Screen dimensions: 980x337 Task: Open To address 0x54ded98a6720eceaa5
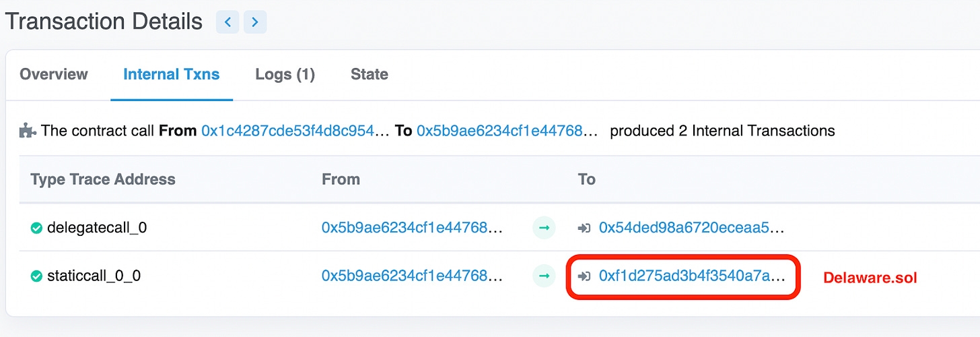(691, 228)
